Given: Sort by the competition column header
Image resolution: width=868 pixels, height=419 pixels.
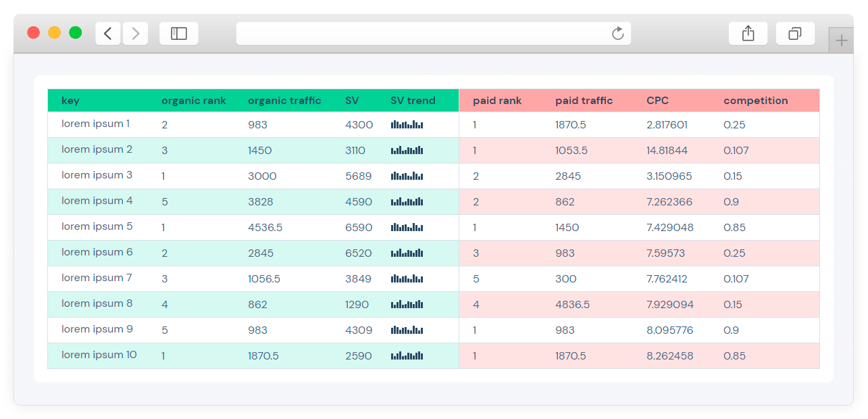Looking at the screenshot, I should [x=756, y=101].
